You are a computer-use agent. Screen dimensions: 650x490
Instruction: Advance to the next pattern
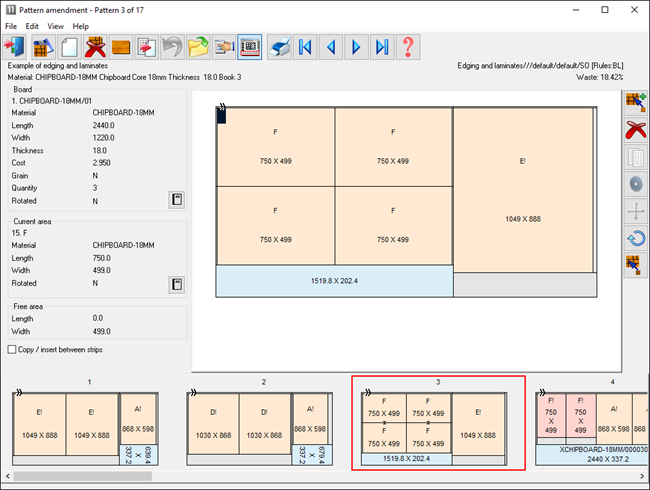356,47
